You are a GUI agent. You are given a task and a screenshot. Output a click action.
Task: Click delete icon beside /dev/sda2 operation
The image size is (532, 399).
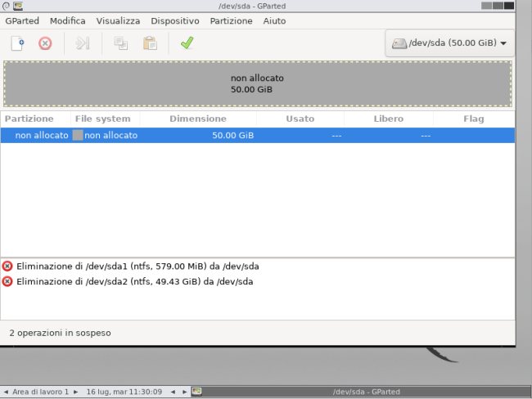coord(7,282)
